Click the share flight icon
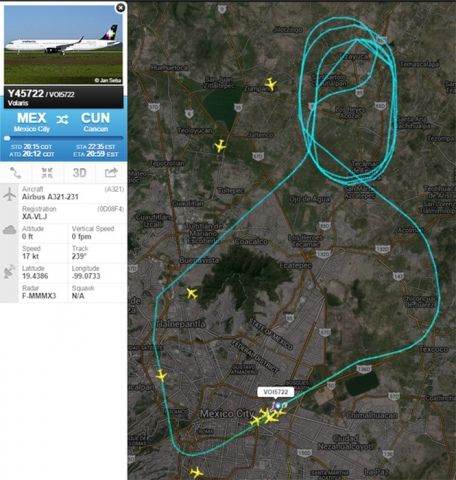Viewport: 456px width, 480px height. click(x=111, y=173)
